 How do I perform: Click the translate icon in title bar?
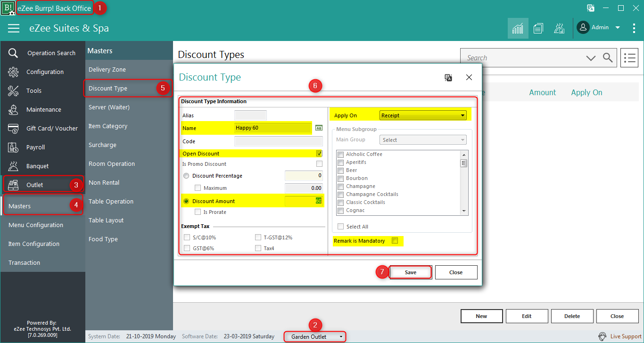coord(590,8)
